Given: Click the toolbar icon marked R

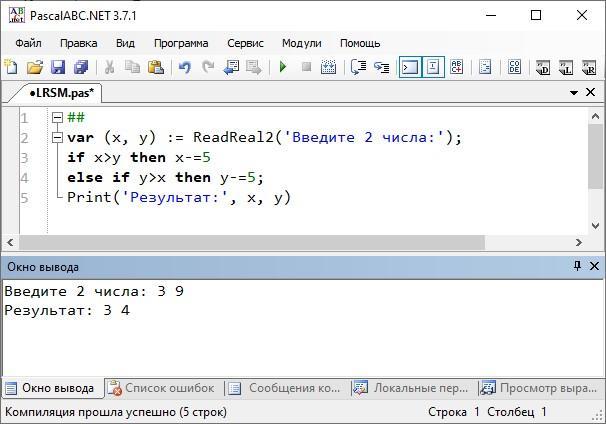Looking at the screenshot, I should (x=589, y=68).
